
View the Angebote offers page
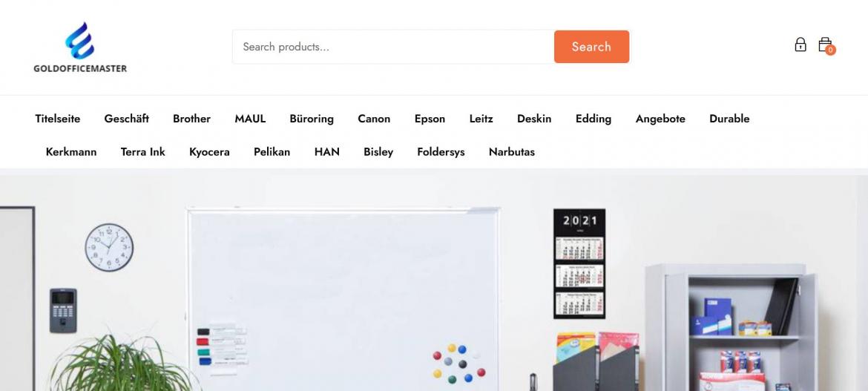[x=660, y=119]
